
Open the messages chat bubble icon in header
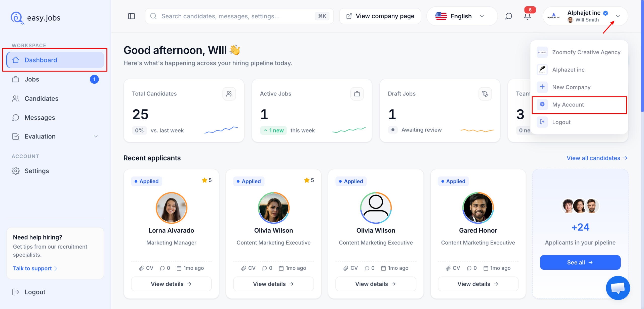click(x=509, y=16)
